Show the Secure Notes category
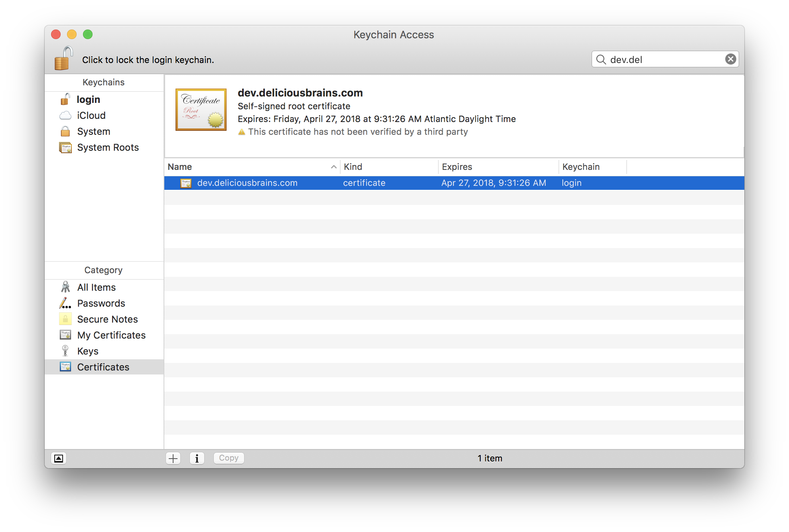Screen dimensions: 789x532 (104, 319)
